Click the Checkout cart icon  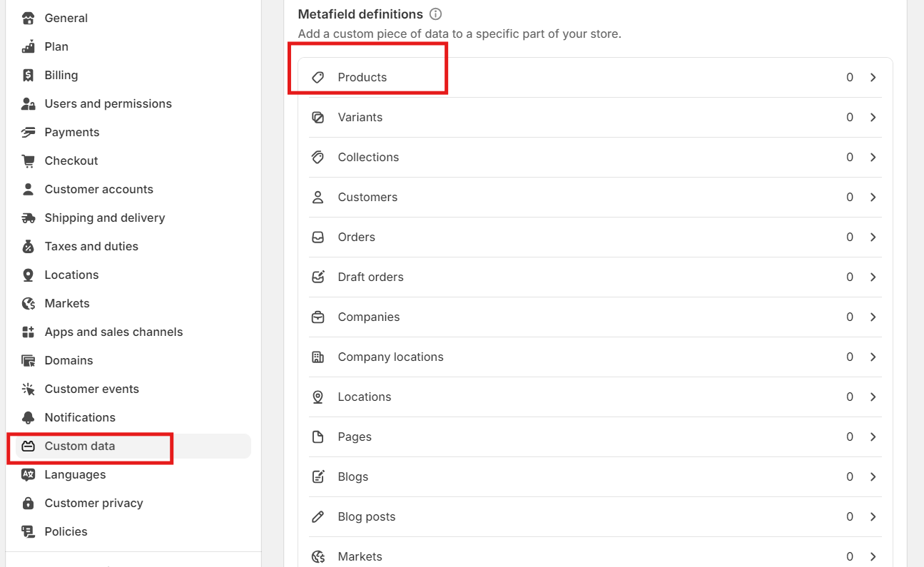(x=29, y=160)
